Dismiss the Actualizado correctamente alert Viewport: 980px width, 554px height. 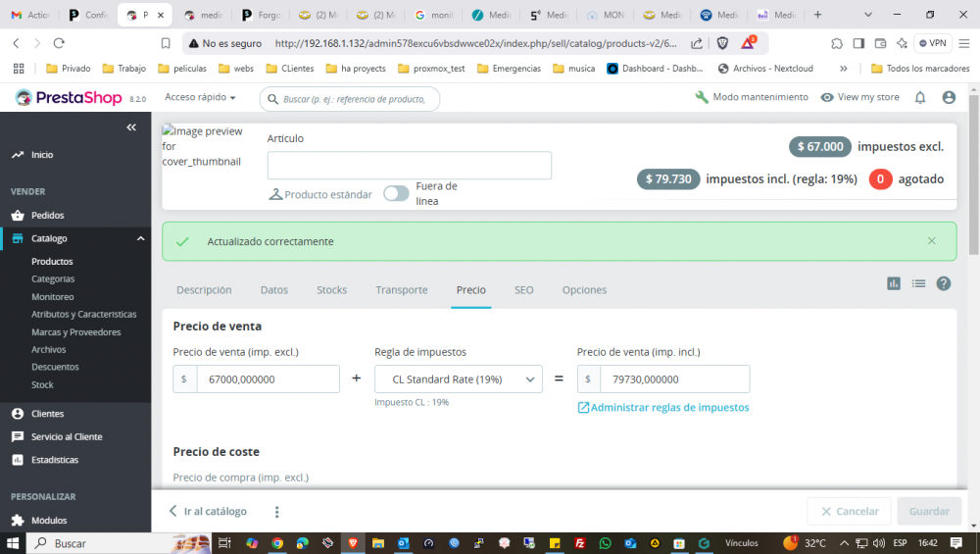(x=932, y=241)
